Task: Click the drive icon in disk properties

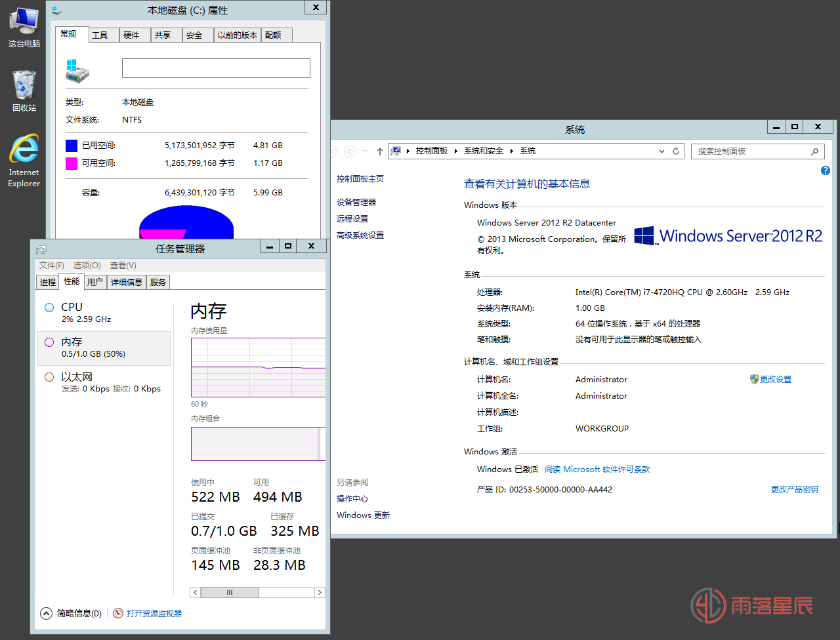Action: (x=77, y=70)
